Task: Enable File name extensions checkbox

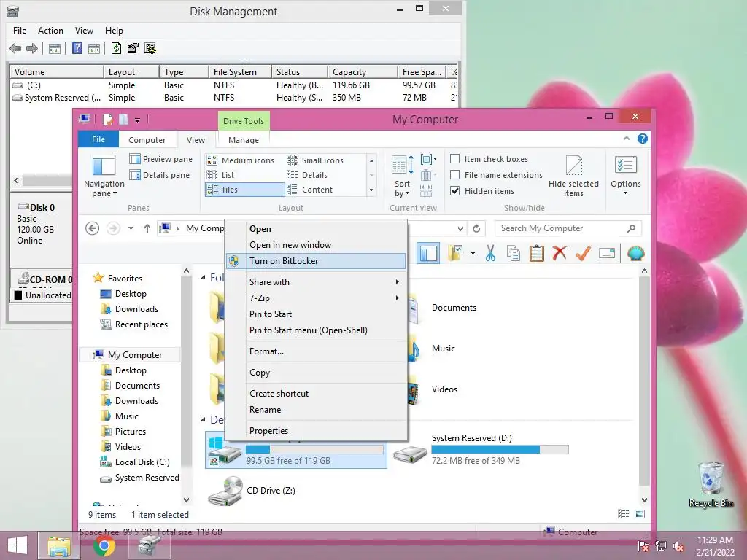Action: point(455,175)
